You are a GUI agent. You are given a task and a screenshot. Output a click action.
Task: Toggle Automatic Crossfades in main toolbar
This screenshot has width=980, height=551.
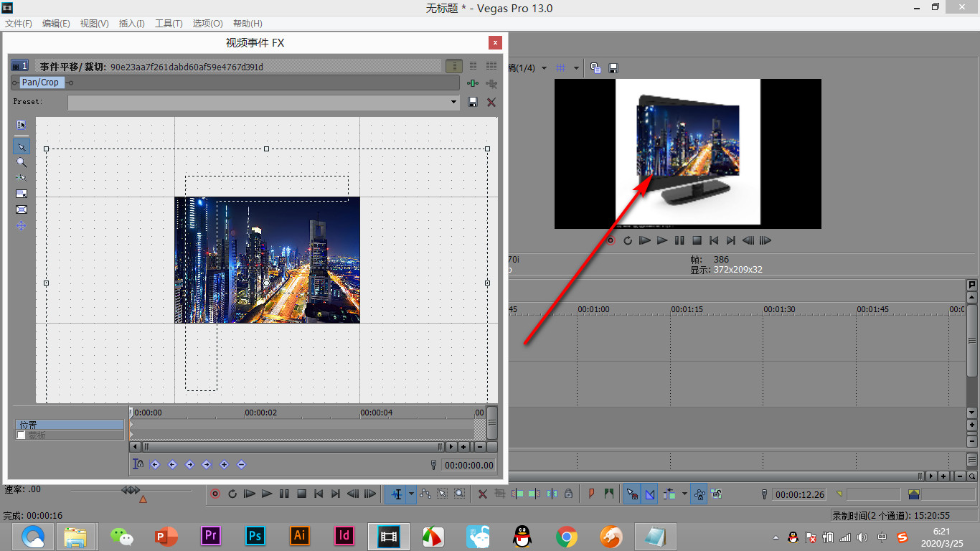click(649, 494)
